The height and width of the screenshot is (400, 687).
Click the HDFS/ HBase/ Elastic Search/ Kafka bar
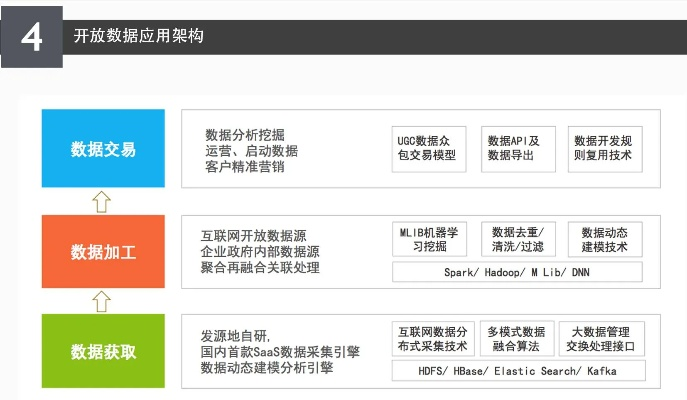[519, 371]
